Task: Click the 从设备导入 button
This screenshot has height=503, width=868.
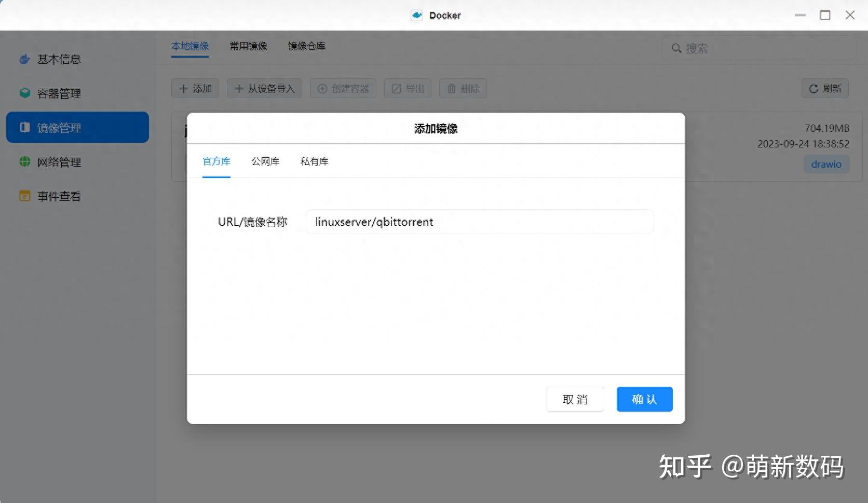Action: pyautogui.click(x=265, y=88)
